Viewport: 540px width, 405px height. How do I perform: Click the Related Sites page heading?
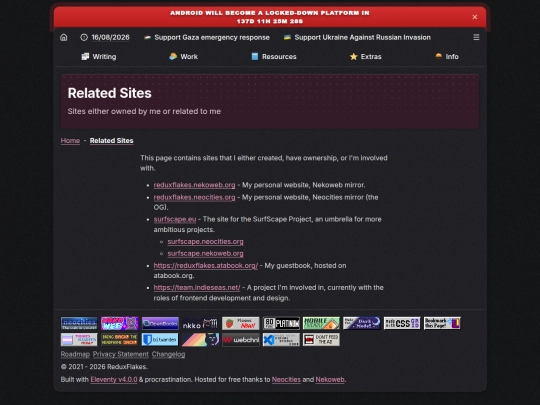coord(110,93)
